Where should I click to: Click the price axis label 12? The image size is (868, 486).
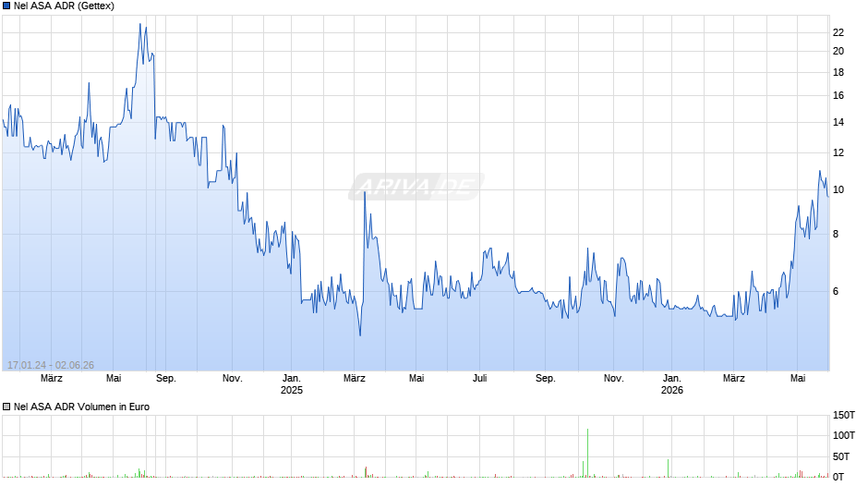pyautogui.click(x=838, y=153)
